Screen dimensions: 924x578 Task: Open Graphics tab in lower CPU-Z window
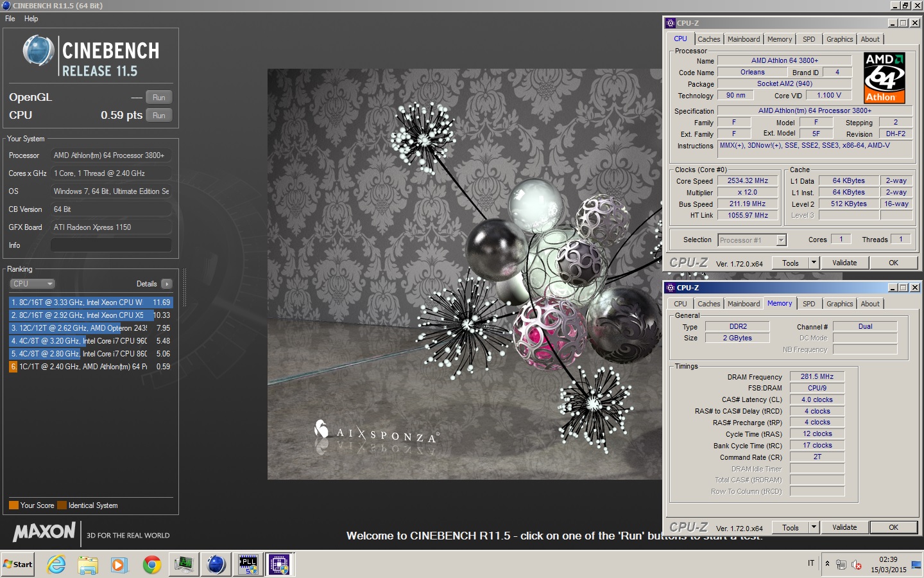(839, 304)
